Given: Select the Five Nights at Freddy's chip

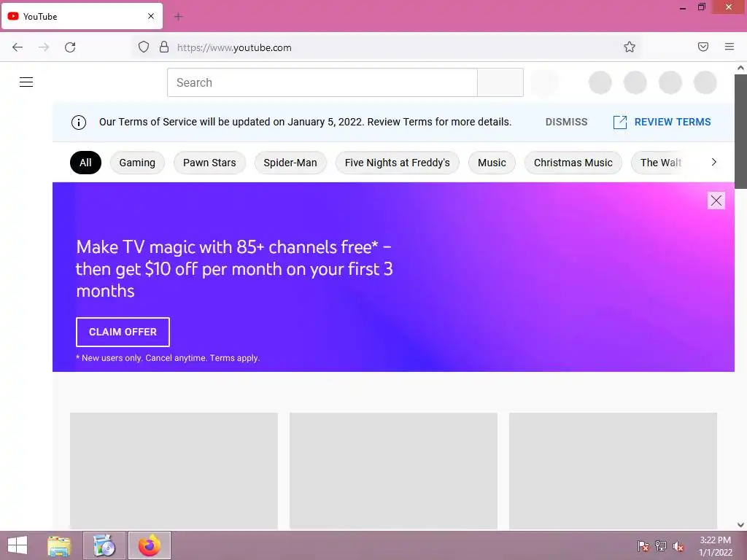Looking at the screenshot, I should click(398, 163).
